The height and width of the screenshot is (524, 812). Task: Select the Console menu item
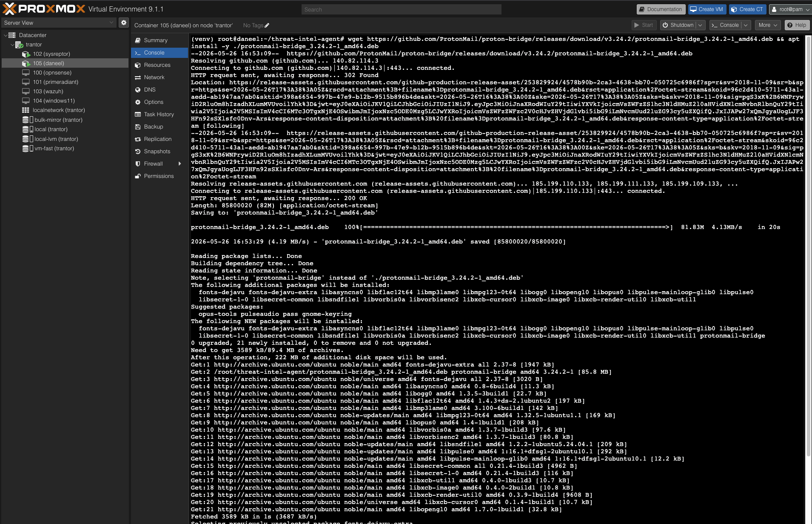click(x=159, y=53)
